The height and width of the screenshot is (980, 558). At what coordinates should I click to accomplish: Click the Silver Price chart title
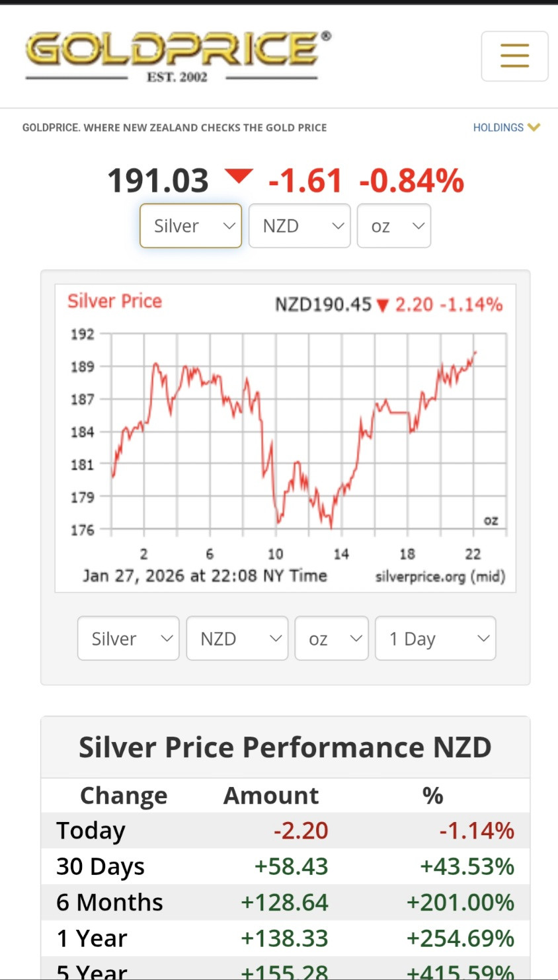(114, 302)
